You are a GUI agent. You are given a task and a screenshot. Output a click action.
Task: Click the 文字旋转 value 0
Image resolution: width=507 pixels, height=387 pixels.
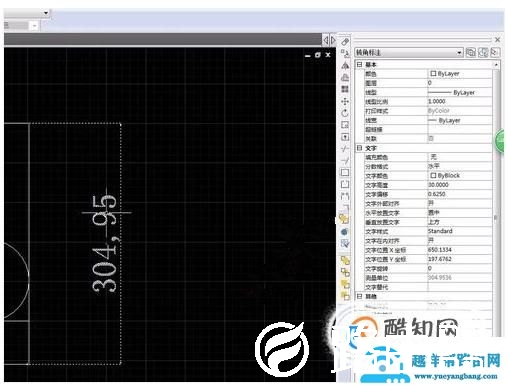430,268
